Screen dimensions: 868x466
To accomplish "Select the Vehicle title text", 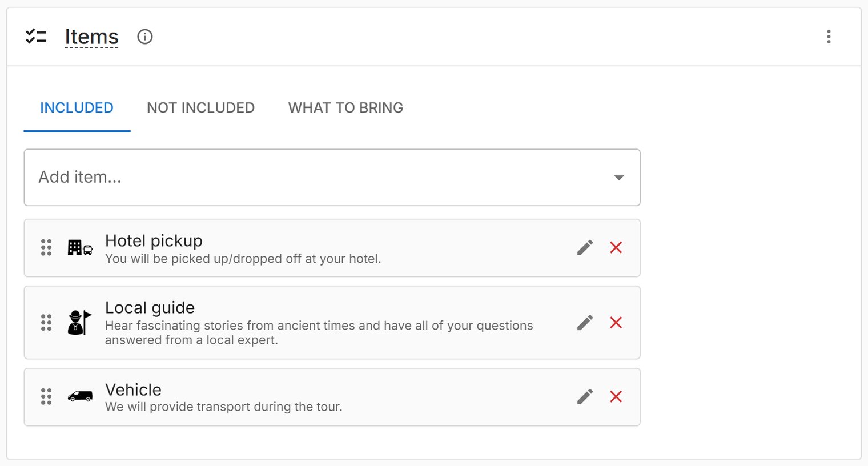I will (x=133, y=389).
